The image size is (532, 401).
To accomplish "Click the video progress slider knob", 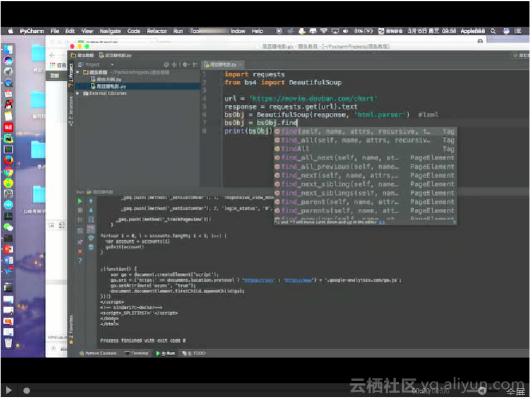I will (x=27, y=392).
